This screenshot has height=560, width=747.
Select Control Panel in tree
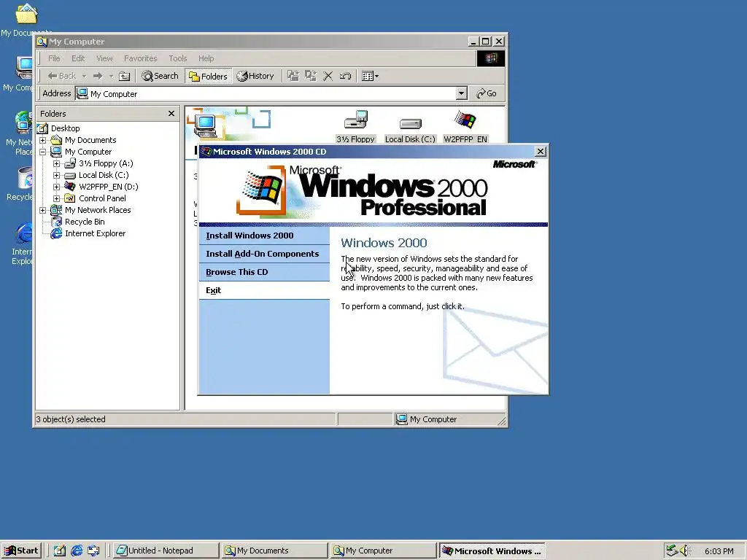[102, 198]
